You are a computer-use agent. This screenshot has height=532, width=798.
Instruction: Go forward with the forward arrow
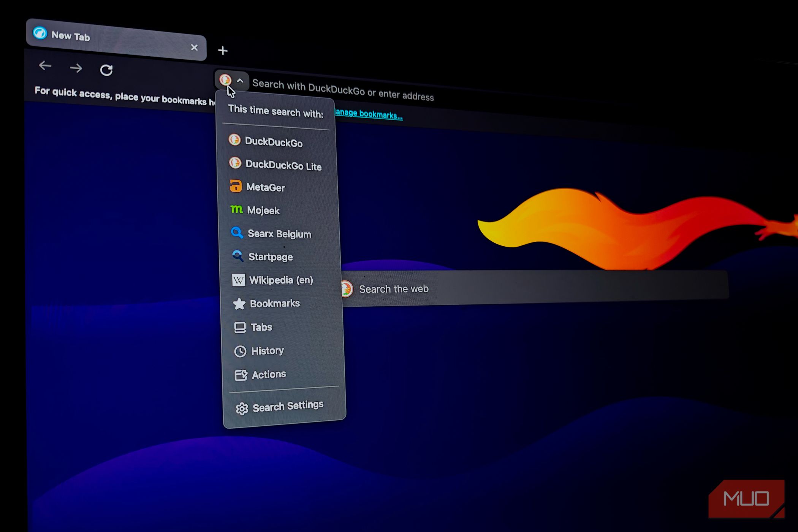pyautogui.click(x=76, y=68)
